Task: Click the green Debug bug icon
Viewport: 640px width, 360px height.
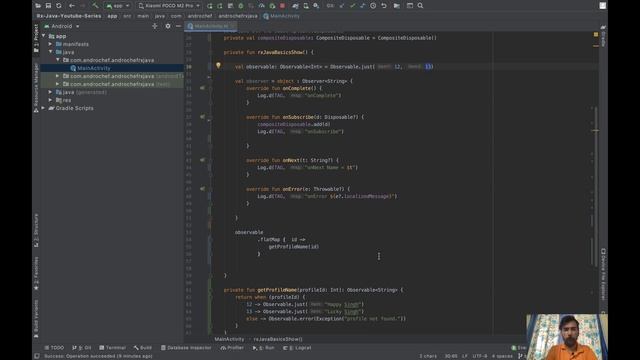Action: click(x=240, y=6)
